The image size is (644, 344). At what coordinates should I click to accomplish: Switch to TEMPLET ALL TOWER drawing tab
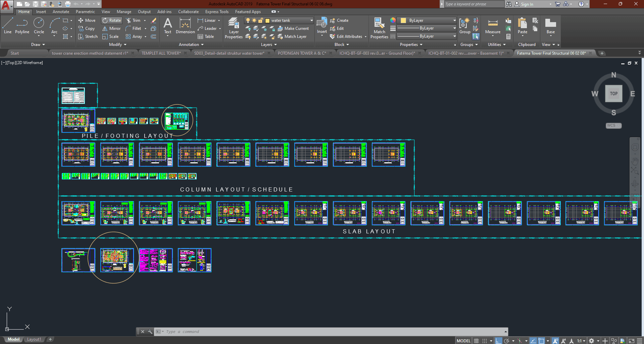point(161,53)
